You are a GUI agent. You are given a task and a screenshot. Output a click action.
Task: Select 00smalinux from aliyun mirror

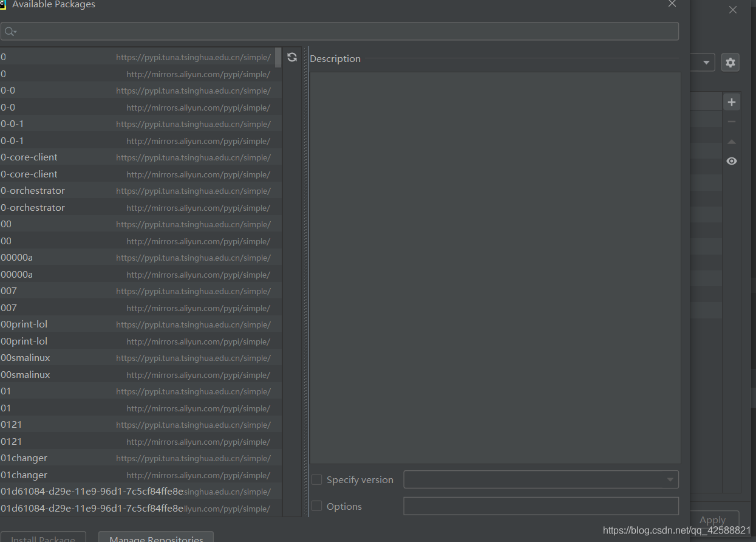tap(137, 375)
